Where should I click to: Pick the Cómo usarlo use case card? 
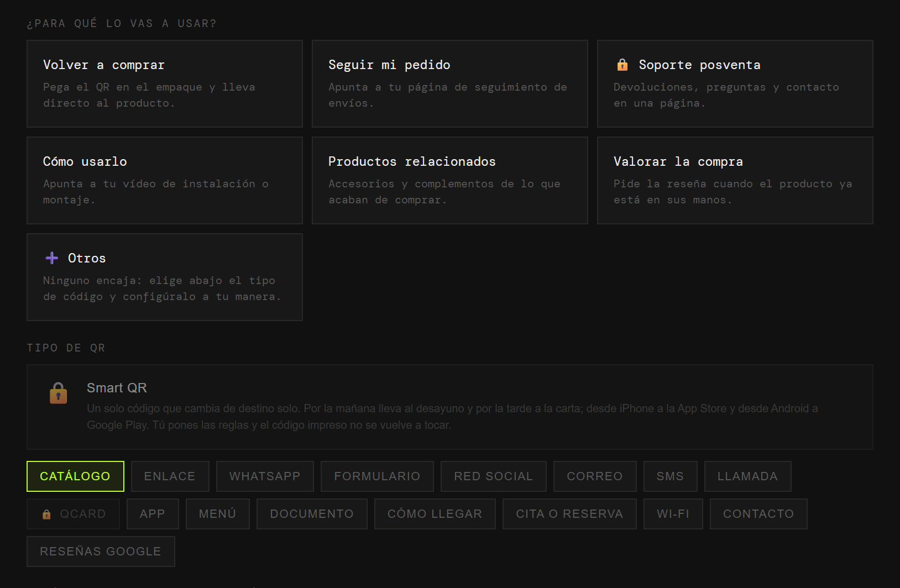[165, 180]
